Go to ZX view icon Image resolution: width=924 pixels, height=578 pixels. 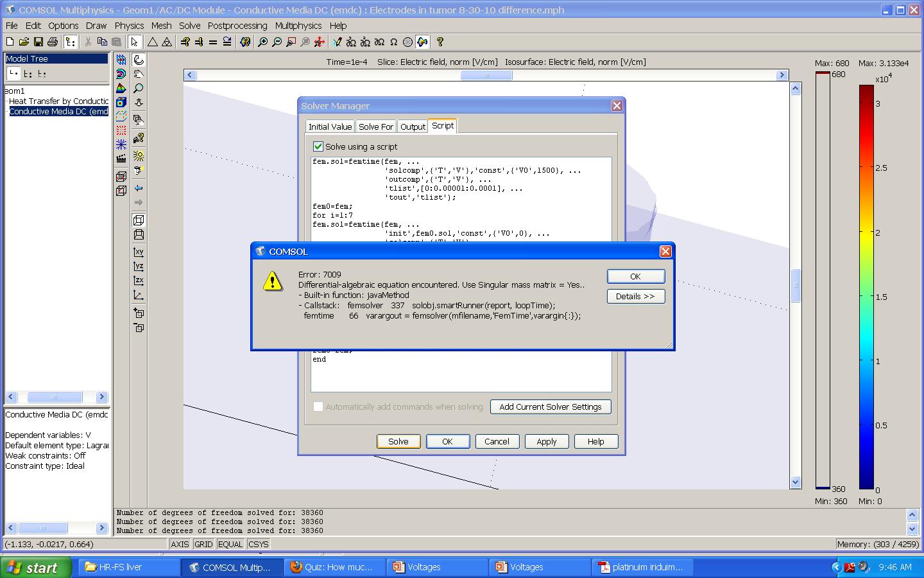point(139,281)
